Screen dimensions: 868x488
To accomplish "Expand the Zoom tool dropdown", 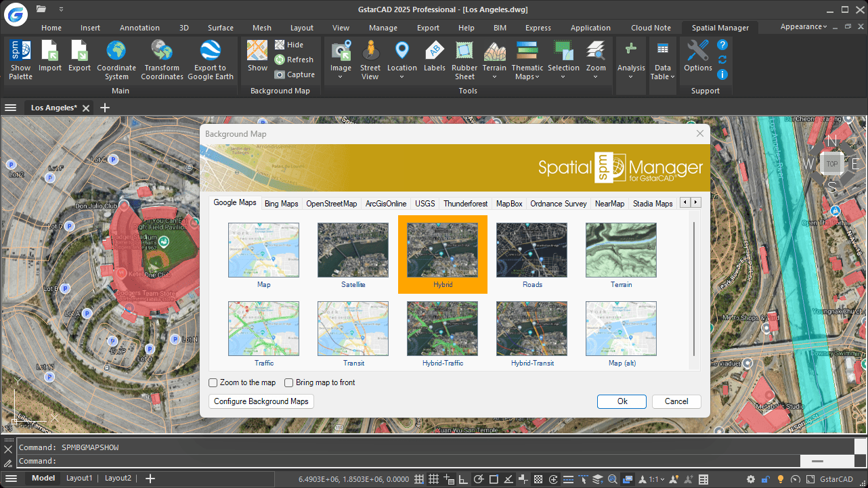I will point(596,76).
